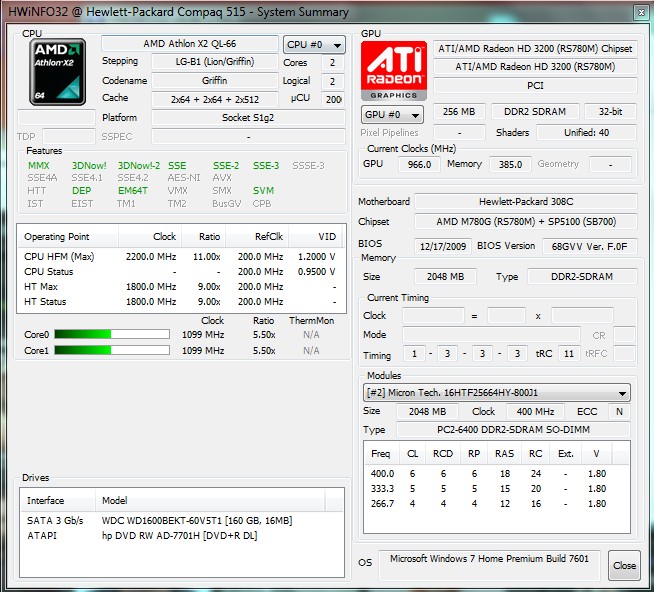The width and height of the screenshot is (654, 592).
Task: Click the Chipset field AMD M780G
Action: coord(526,222)
